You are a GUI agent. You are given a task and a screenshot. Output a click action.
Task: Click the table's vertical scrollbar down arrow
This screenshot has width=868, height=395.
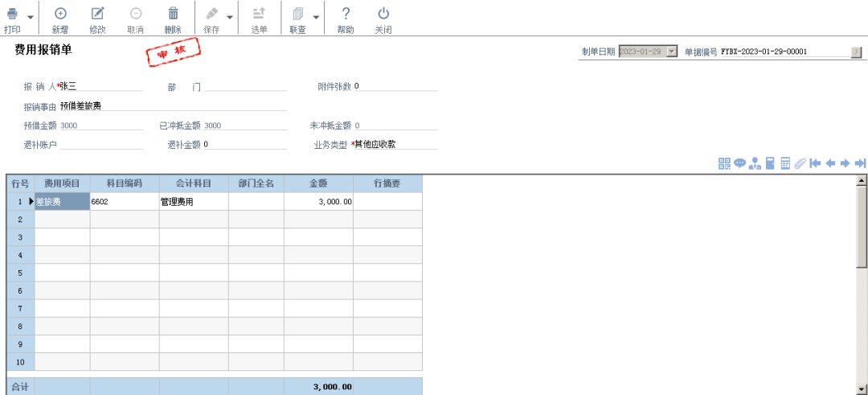click(862, 389)
